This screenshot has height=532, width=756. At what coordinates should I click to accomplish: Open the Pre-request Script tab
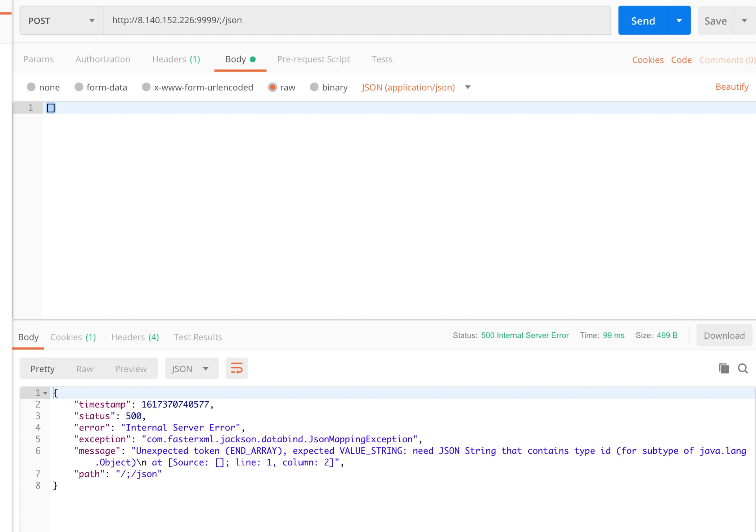pos(313,59)
